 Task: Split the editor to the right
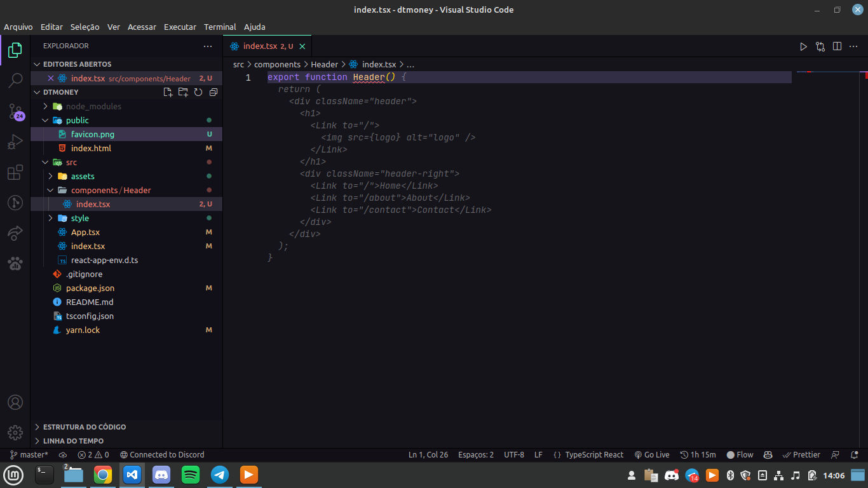pos(837,46)
